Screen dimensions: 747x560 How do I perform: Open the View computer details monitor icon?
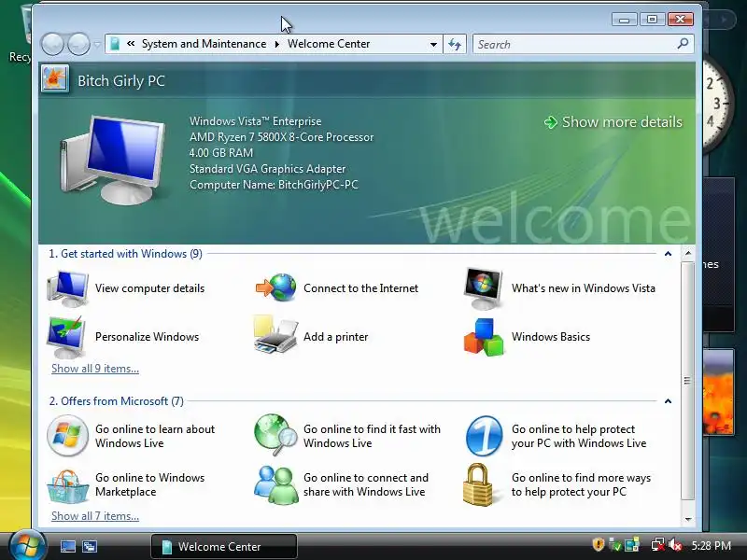[x=67, y=288]
